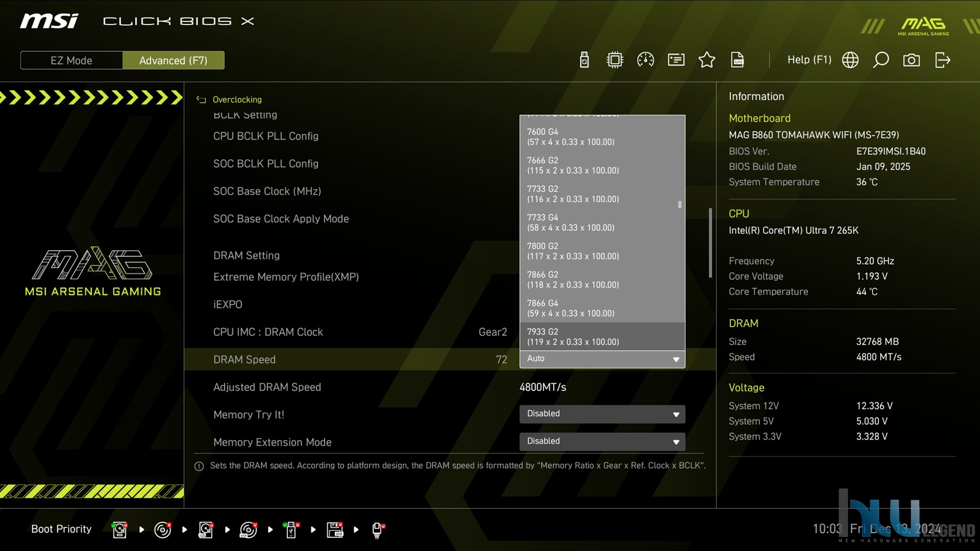Open the search magnifier icon

click(881, 60)
